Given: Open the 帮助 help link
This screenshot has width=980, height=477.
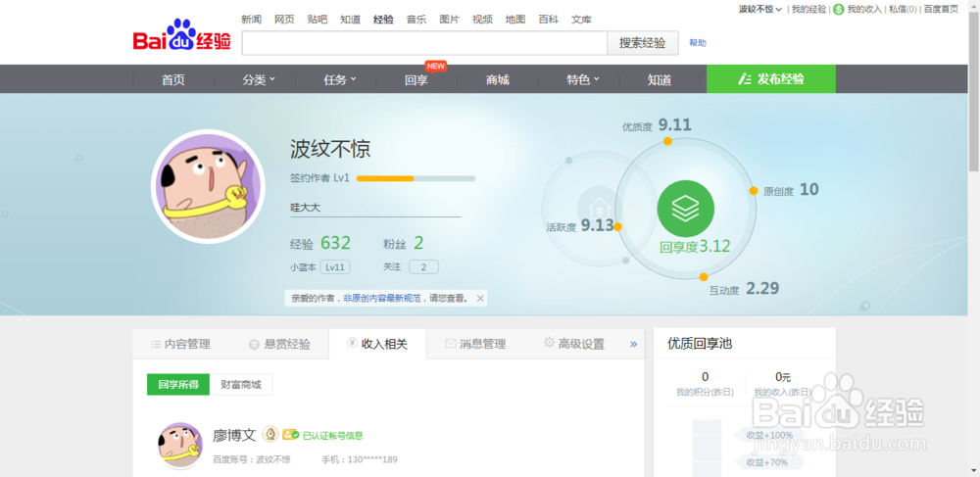Looking at the screenshot, I should click(698, 43).
